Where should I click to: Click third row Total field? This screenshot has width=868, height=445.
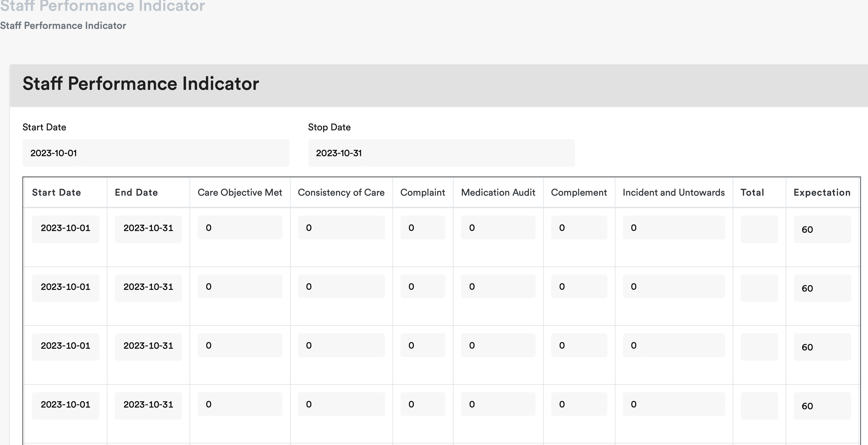click(759, 347)
